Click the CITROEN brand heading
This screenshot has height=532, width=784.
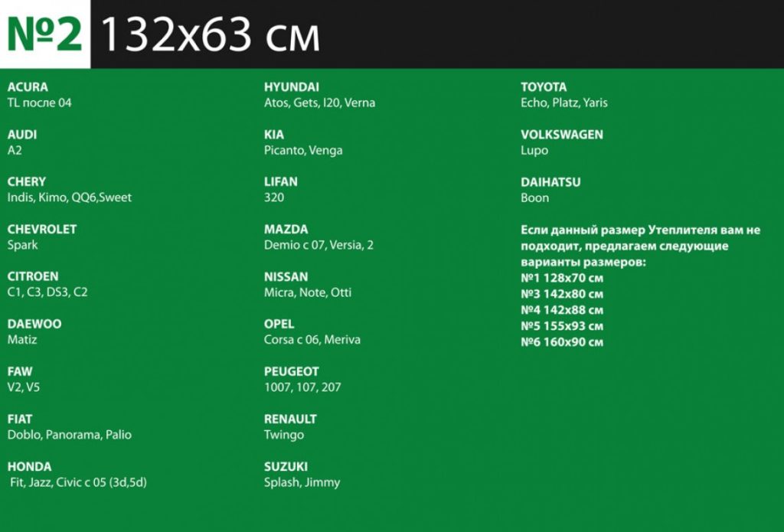pos(33,276)
